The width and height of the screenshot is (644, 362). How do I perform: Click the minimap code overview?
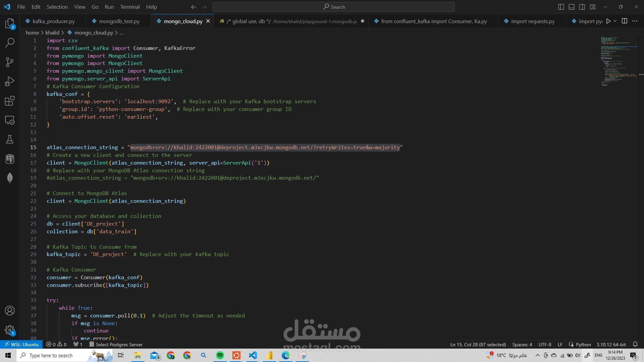pos(619,61)
